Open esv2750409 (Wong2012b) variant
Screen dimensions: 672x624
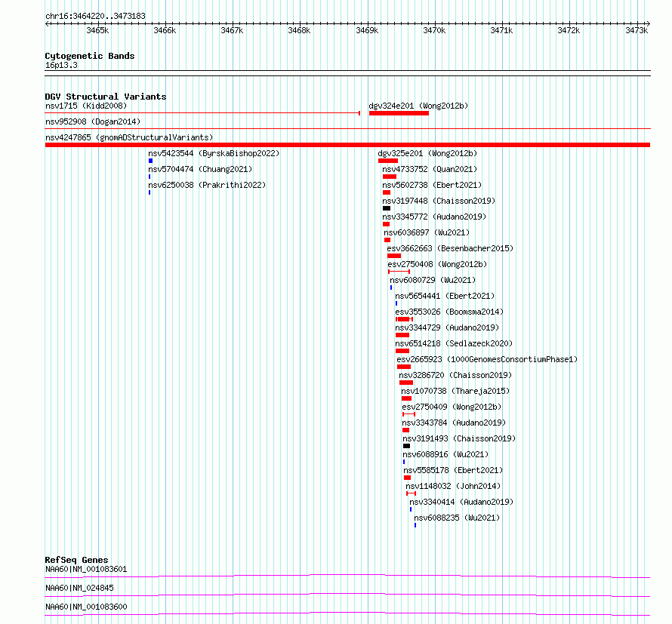pos(452,407)
